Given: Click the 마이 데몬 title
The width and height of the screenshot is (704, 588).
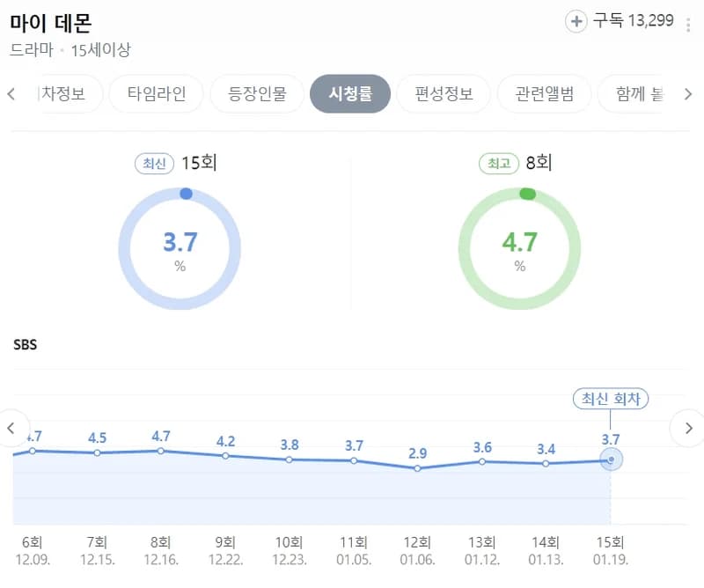Looking at the screenshot, I should coord(51,23).
